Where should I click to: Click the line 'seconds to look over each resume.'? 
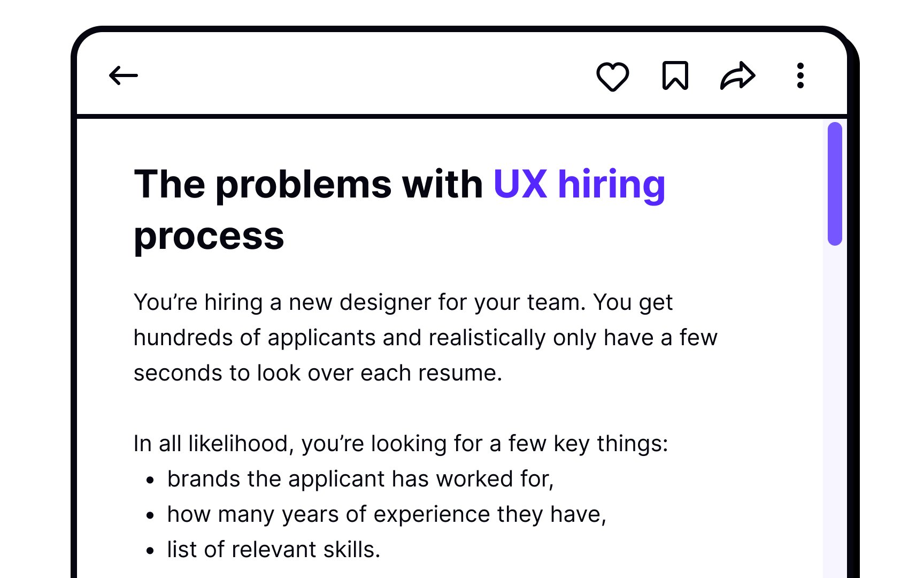[x=318, y=373]
